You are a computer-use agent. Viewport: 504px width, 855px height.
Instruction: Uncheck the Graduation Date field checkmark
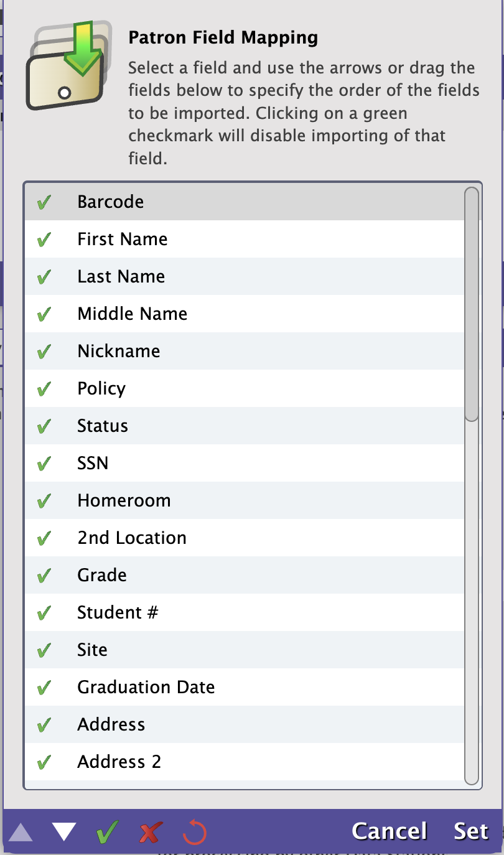44,688
